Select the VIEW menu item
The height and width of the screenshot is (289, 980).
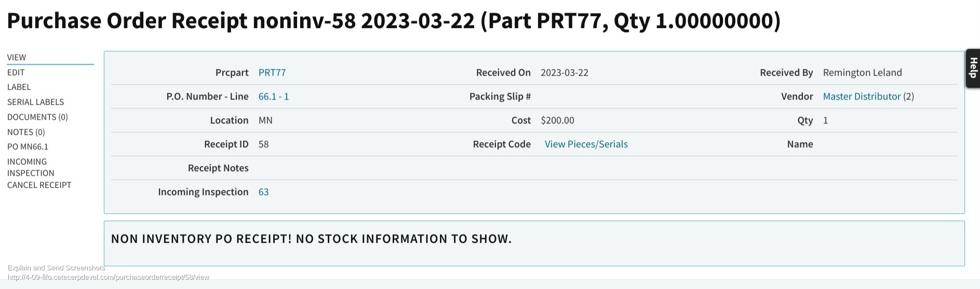point(17,57)
